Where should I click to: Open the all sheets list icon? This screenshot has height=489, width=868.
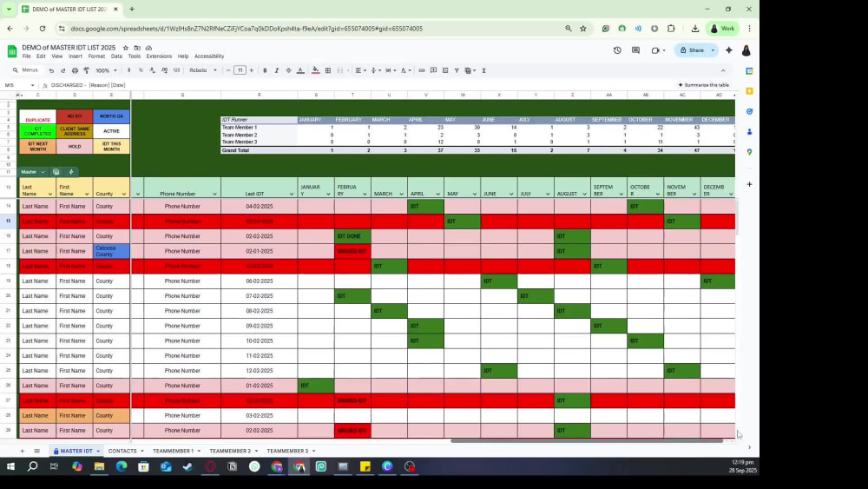[36, 452]
